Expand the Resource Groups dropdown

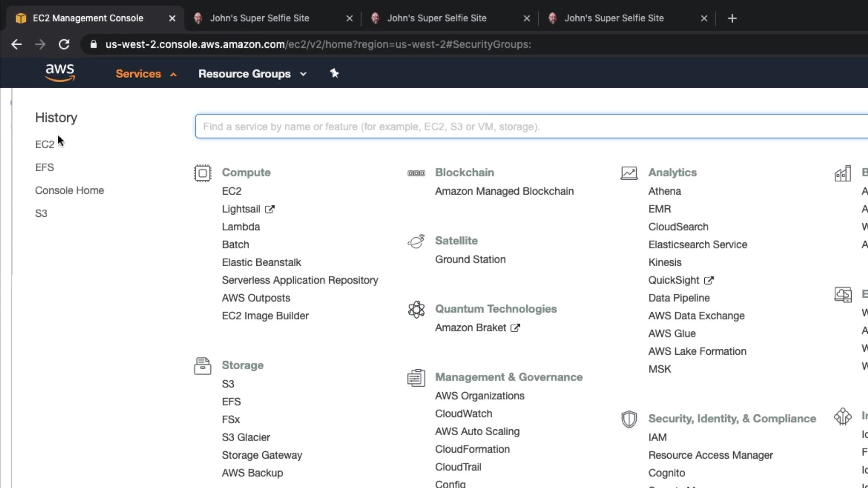(x=252, y=74)
